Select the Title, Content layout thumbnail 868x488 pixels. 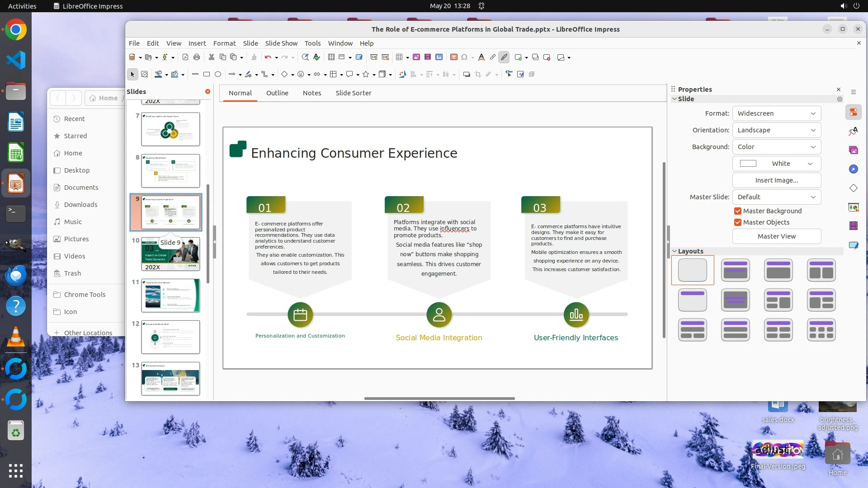click(778, 270)
